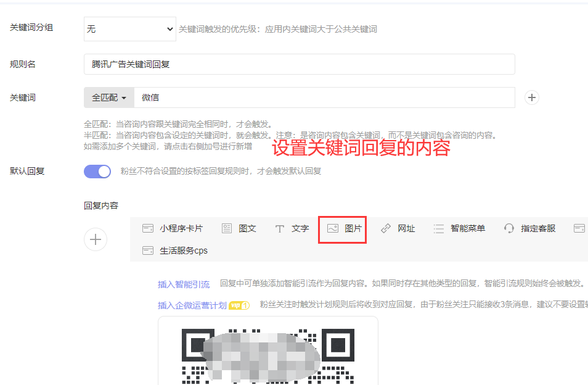Select the 智能菜单 reply type
Viewport: 588px width, 385px height.
click(459, 228)
